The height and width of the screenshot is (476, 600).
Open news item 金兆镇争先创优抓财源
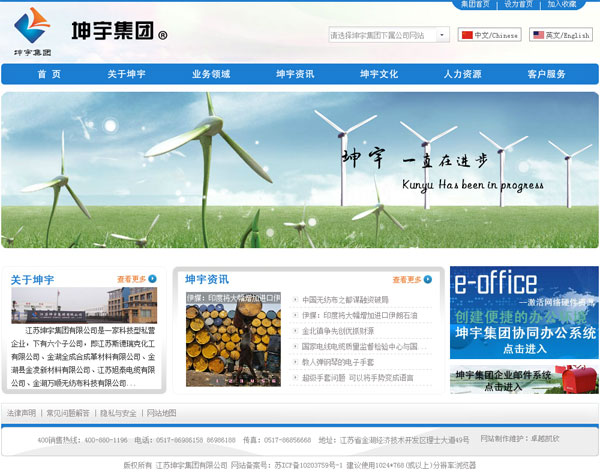[338, 330]
